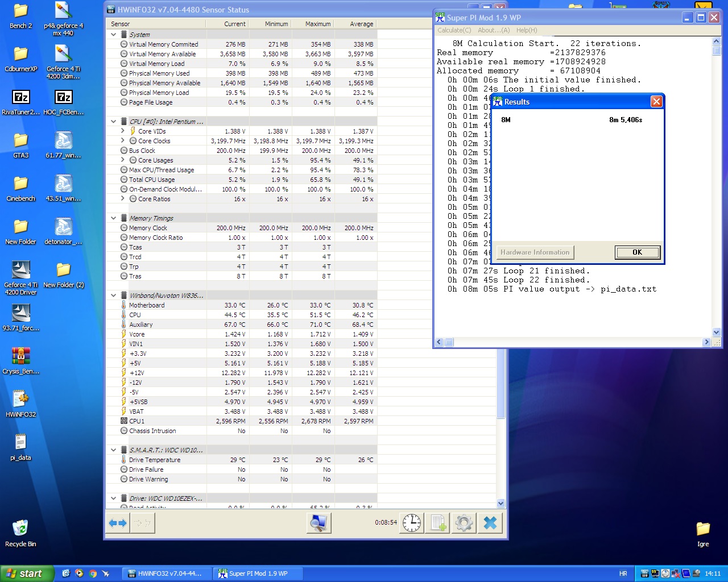Open the Help(H) menu in Super PI

point(526,30)
